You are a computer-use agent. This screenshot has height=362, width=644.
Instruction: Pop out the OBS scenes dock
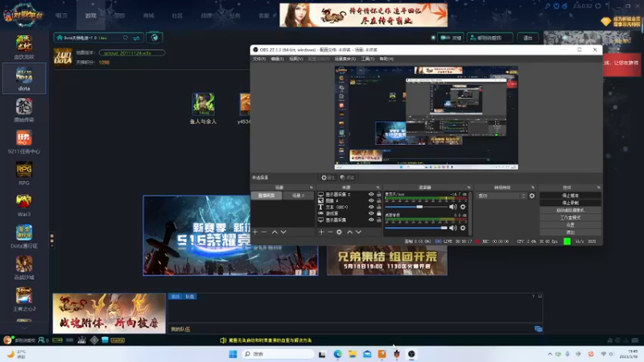(x=311, y=187)
